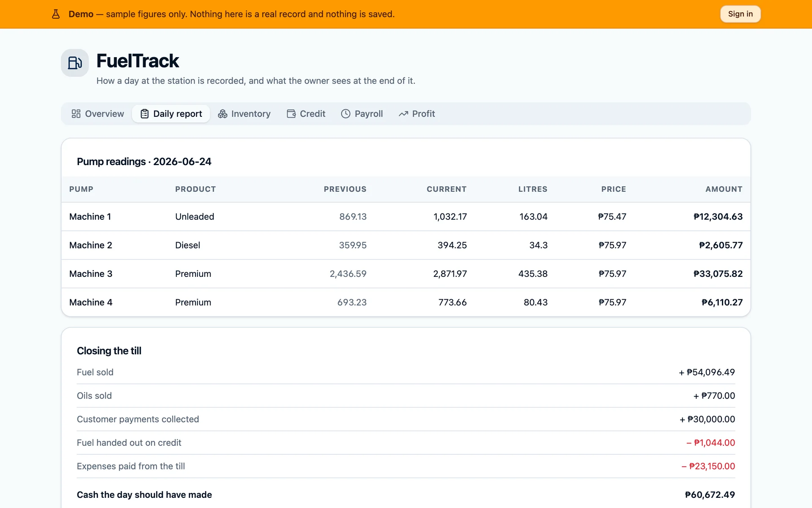
Task: Click the PREVIOUS column header
Action: click(x=345, y=189)
